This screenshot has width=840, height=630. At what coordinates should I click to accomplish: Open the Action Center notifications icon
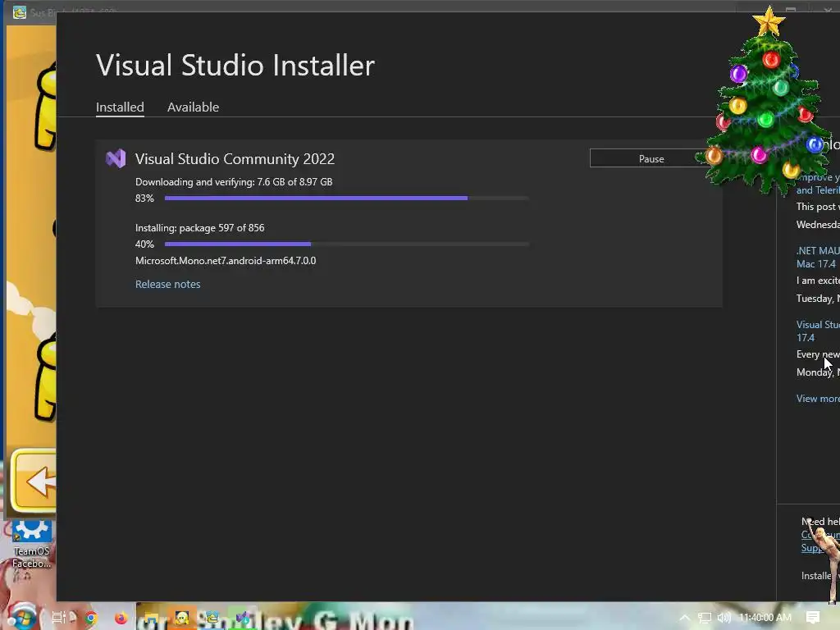[x=813, y=618]
